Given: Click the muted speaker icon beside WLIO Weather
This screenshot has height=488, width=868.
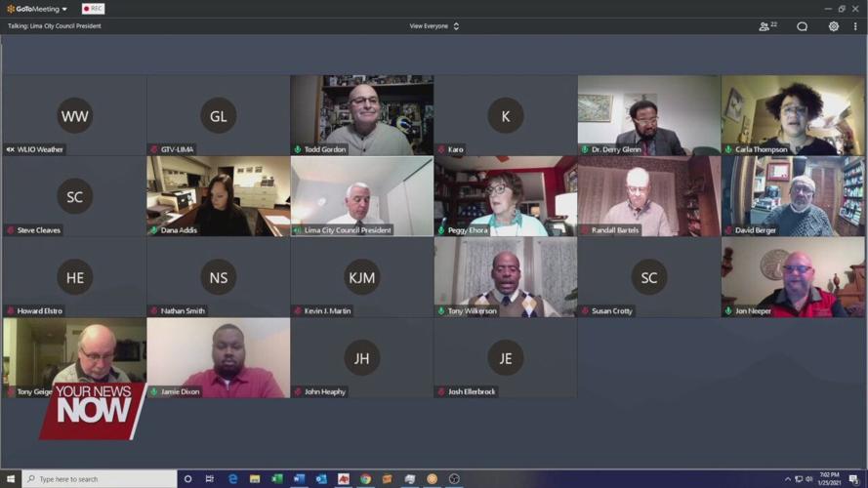Looking at the screenshot, I should click(x=11, y=149).
